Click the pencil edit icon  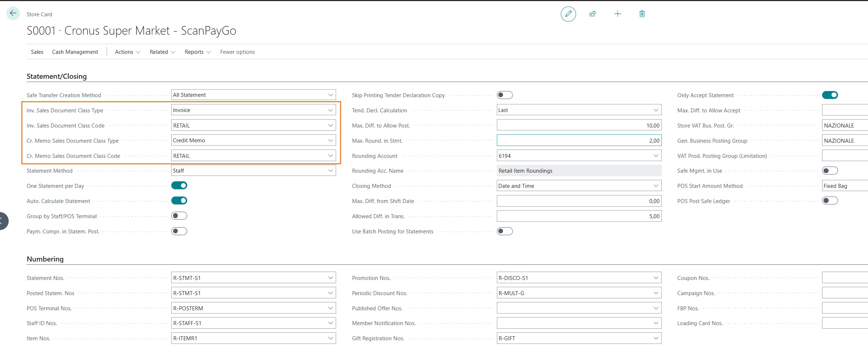point(568,14)
